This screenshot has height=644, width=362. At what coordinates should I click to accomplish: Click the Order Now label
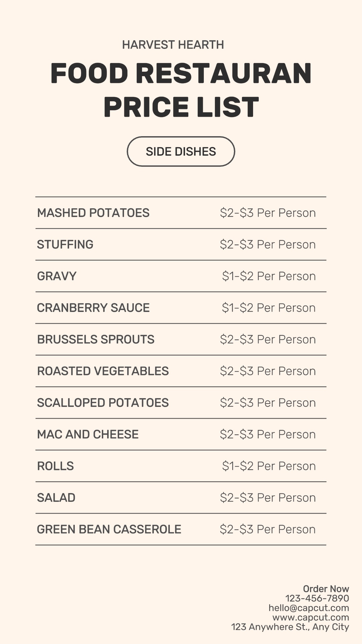(x=326, y=589)
